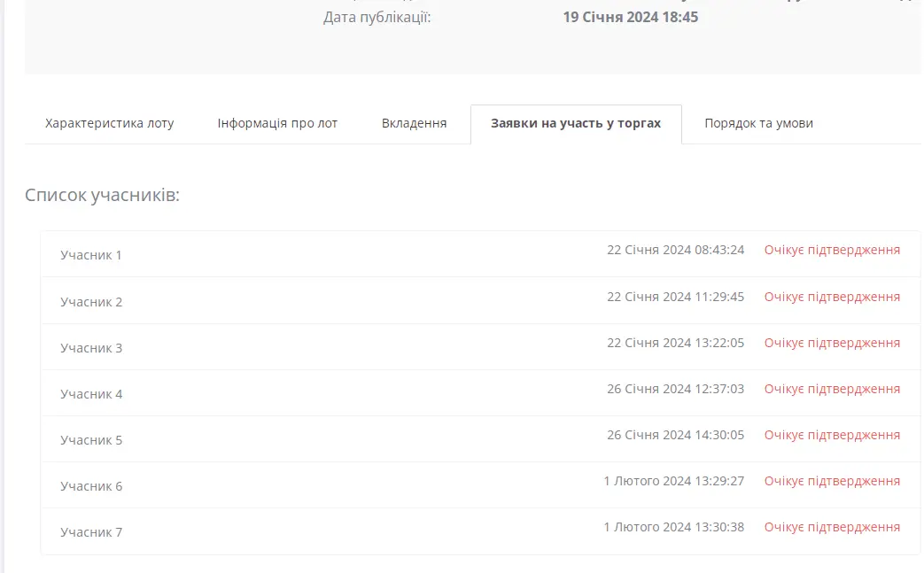
Task: Select the Вкладення tab
Action: [x=414, y=123]
